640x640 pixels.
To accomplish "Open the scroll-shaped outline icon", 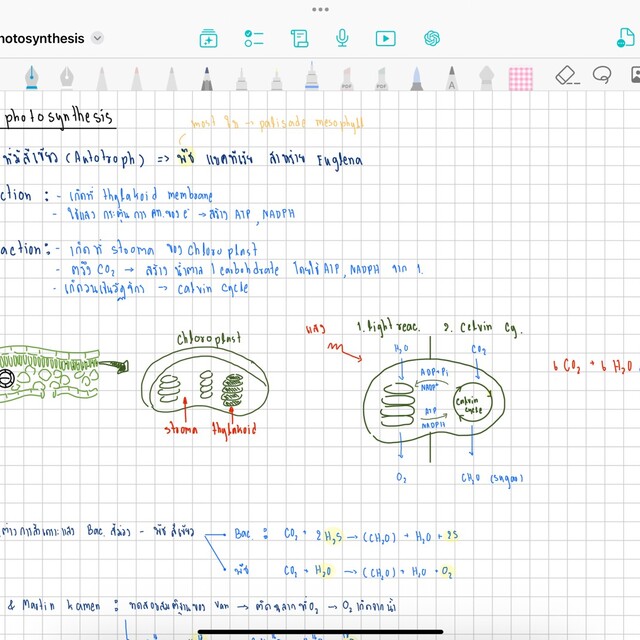I will point(299,38).
